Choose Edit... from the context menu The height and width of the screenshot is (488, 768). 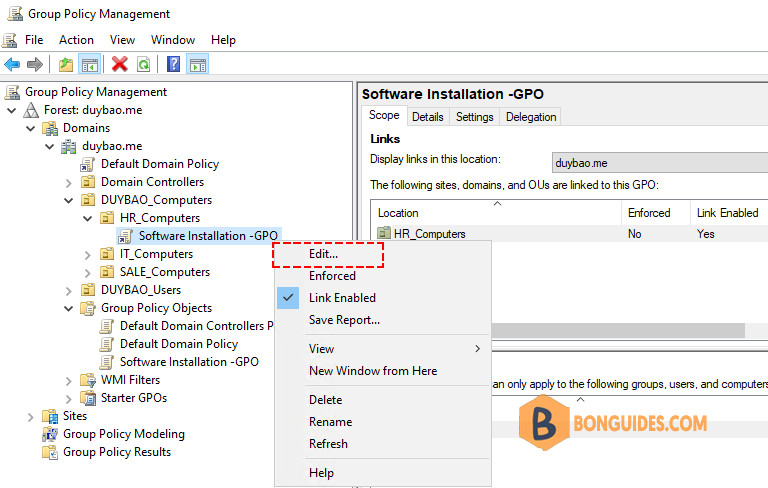pyautogui.click(x=384, y=254)
